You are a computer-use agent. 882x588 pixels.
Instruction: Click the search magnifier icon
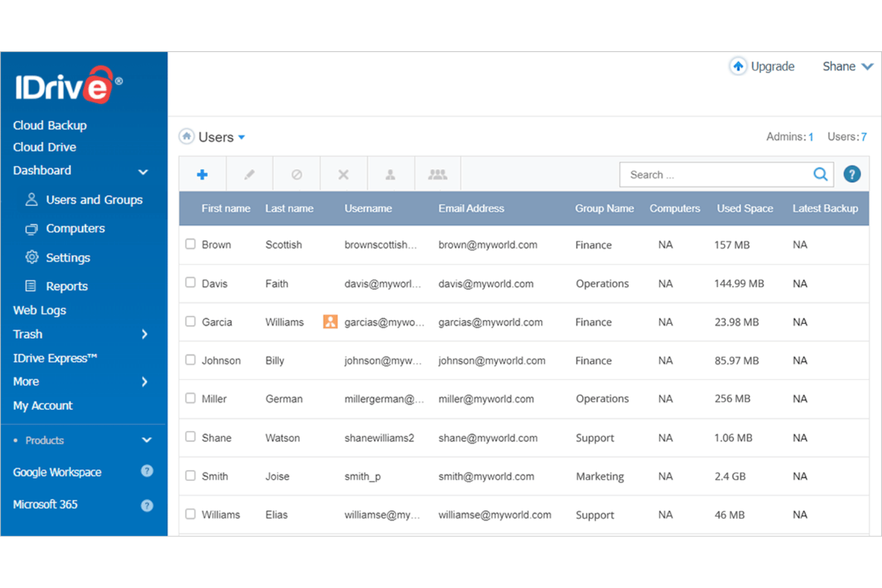(x=821, y=174)
